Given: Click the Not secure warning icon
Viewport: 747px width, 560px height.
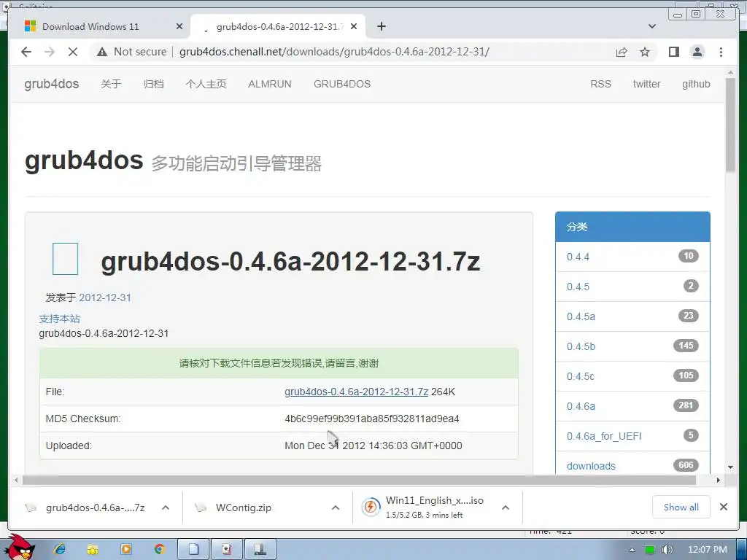Looking at the screenshot, I should point(102,52).
